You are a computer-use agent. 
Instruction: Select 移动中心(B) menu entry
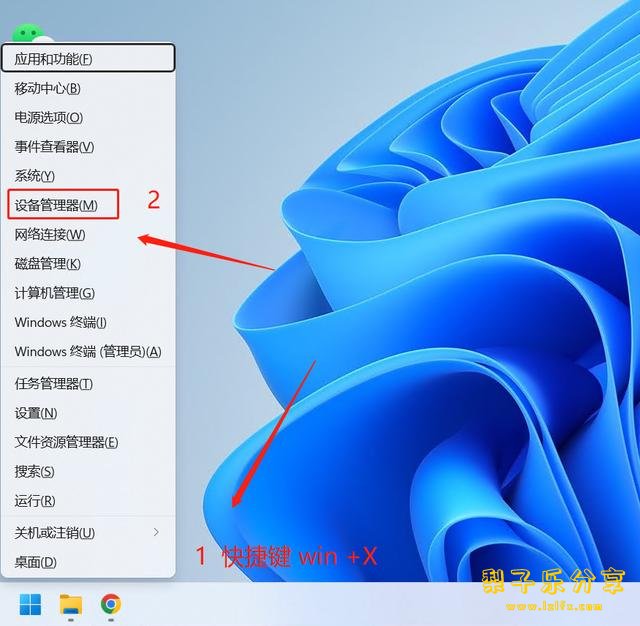coord(89,88)
